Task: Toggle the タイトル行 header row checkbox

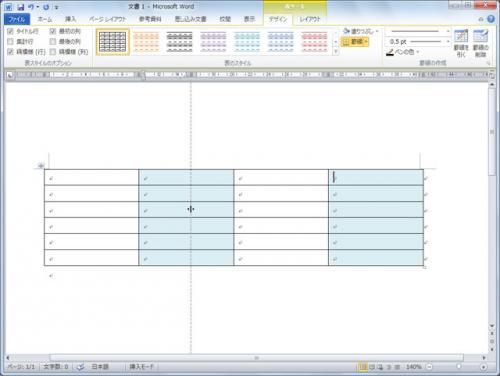Action: (x=10, y=31)
